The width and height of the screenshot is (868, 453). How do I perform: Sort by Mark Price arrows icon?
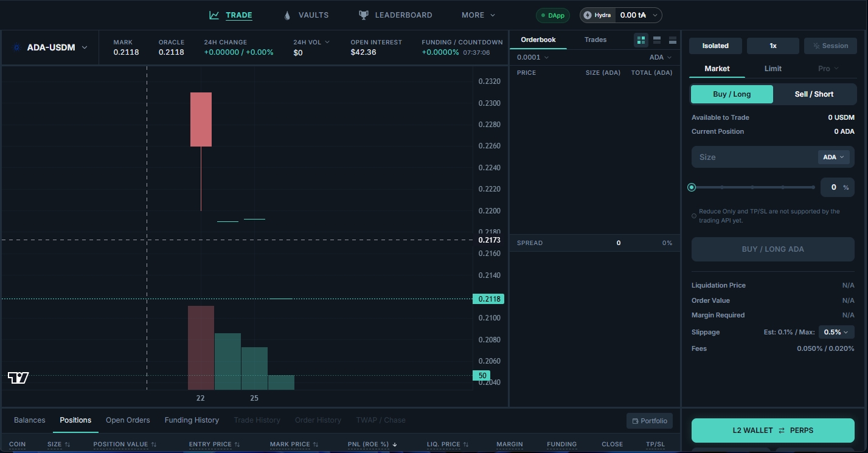(x=315, y=444)
